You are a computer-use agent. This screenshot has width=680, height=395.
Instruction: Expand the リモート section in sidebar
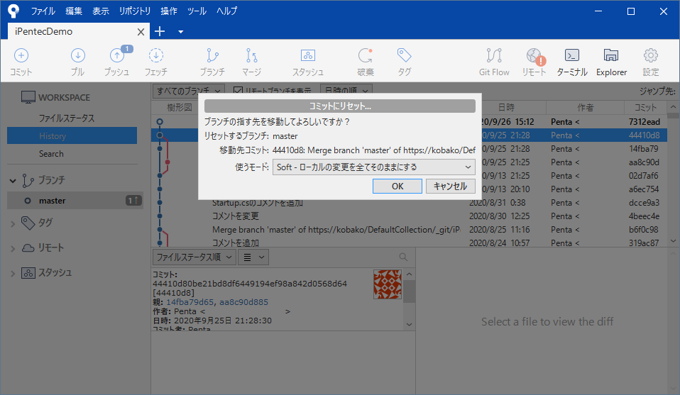click(13, 248)
